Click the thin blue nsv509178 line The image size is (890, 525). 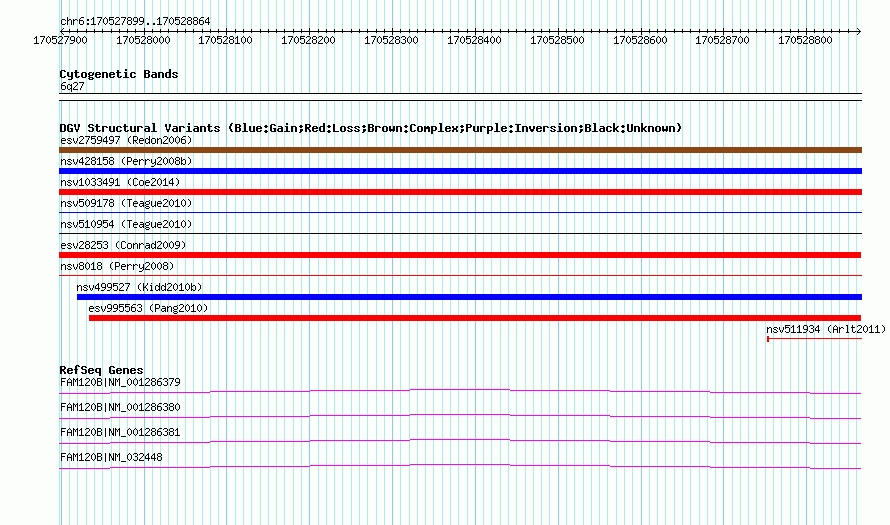click(x=460, y=213)
